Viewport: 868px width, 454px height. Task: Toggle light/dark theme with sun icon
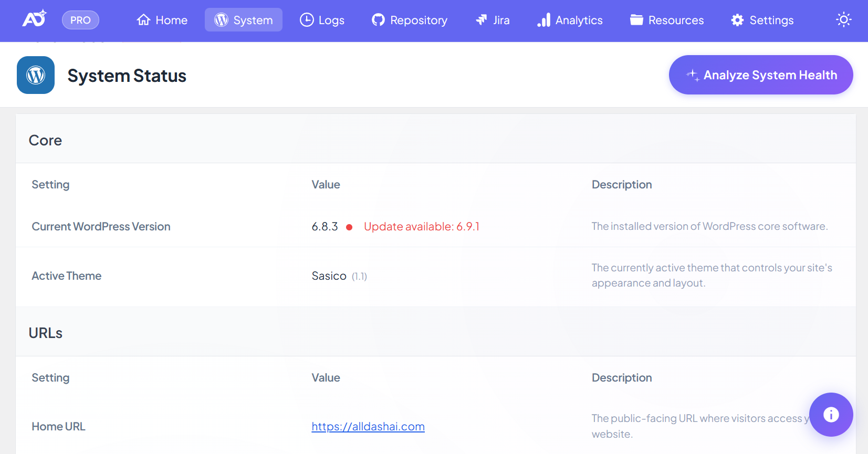(x=843, y=20)
